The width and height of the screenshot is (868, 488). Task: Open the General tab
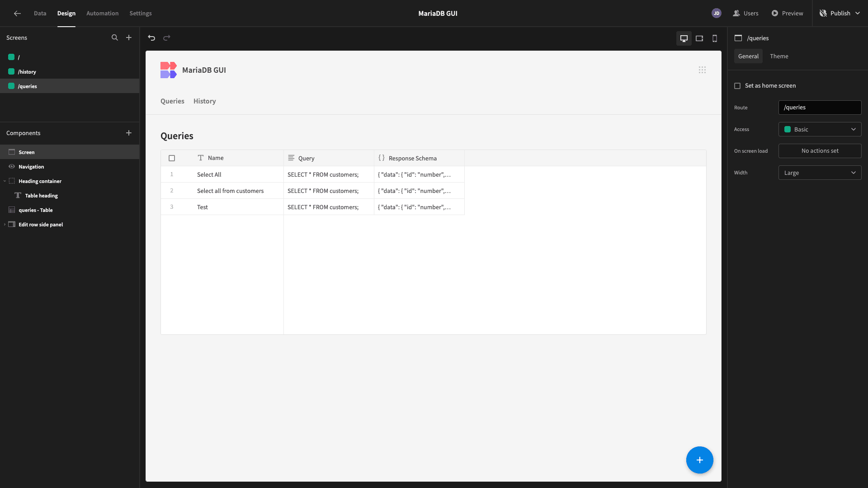click(x=748, y=56)
